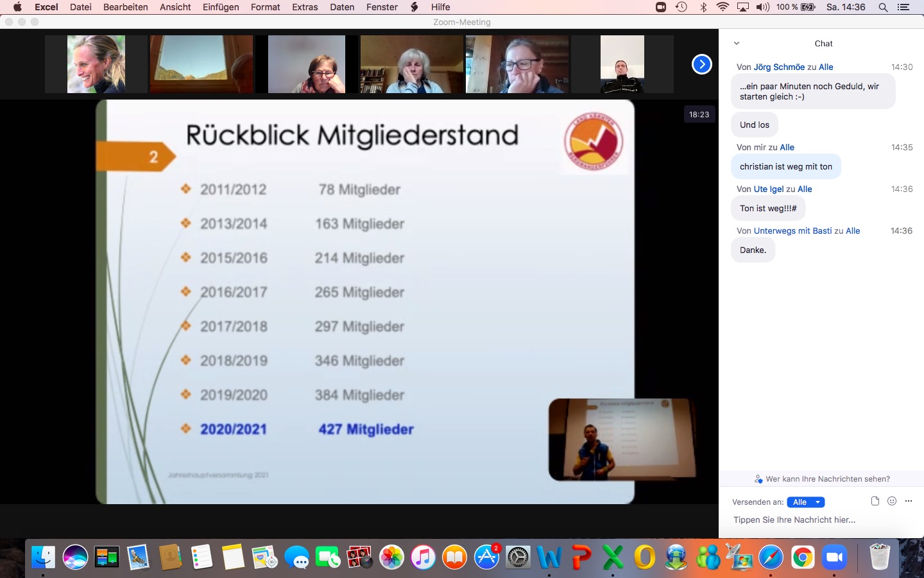Show next video thumbnails with blue arrow

pyautogui.click(x=701, y=64)
